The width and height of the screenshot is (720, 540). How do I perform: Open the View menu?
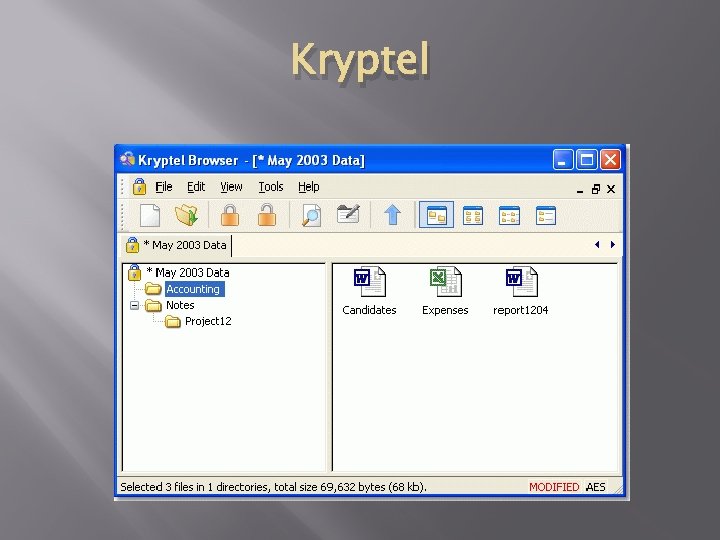coord(231,187)
